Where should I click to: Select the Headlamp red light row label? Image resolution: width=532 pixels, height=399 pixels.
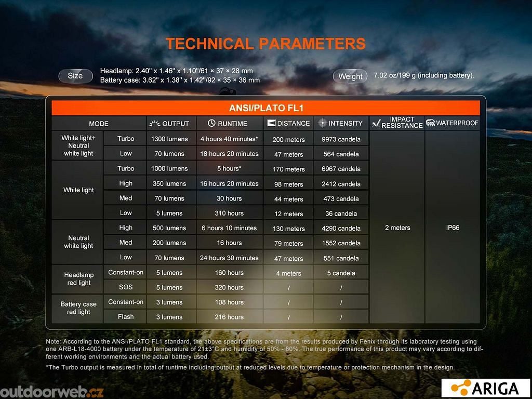78,279
